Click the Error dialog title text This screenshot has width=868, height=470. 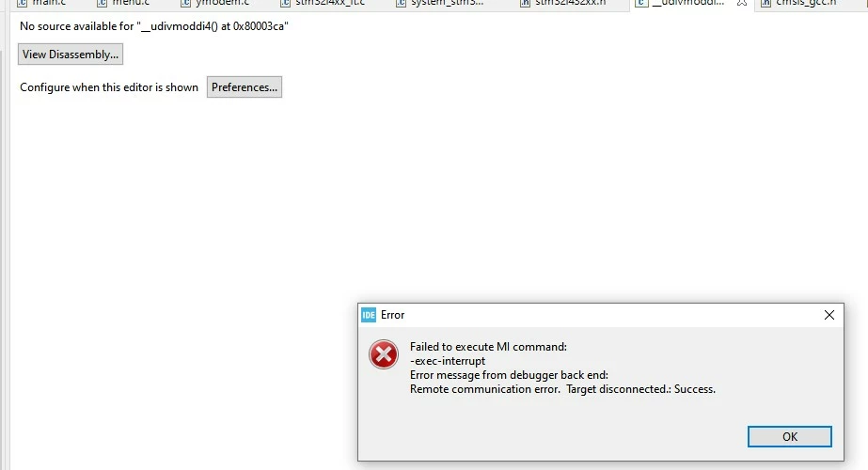(x=392, y=315)
